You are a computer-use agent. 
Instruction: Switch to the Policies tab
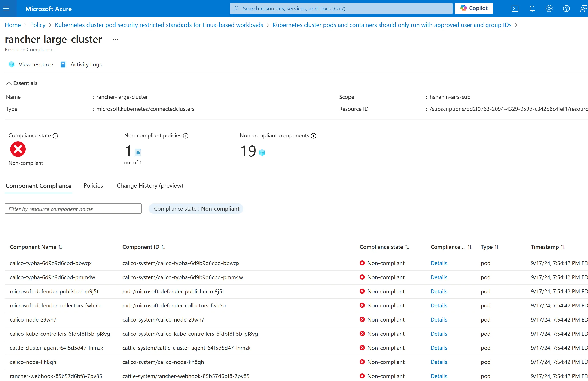[93, 186]
